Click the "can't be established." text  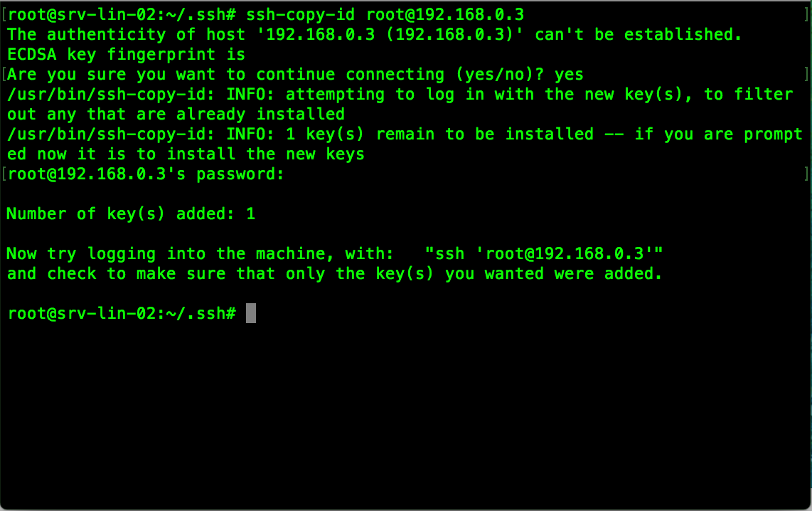(638, 34)
